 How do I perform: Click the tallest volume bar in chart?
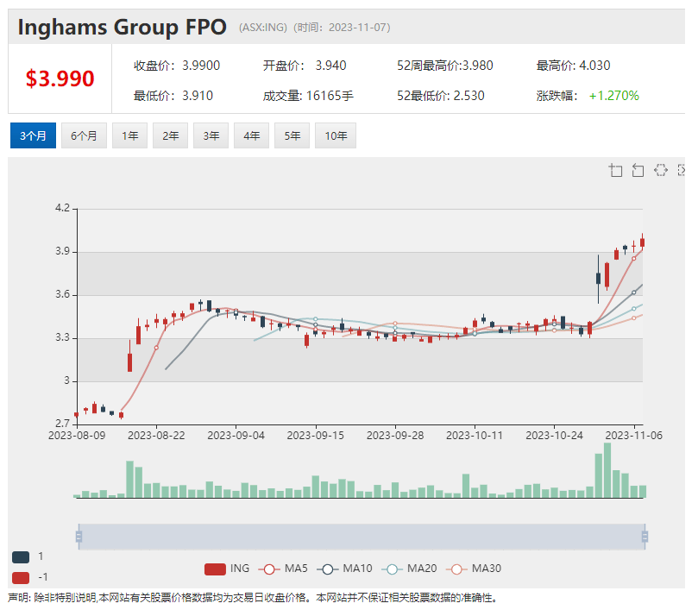coord(607,470)
